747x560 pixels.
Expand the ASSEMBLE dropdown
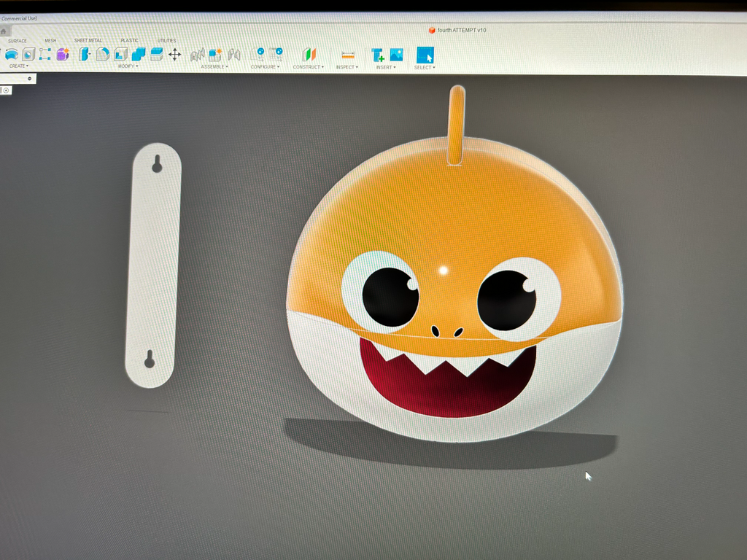pyautogui.click(x=214, y=66)
